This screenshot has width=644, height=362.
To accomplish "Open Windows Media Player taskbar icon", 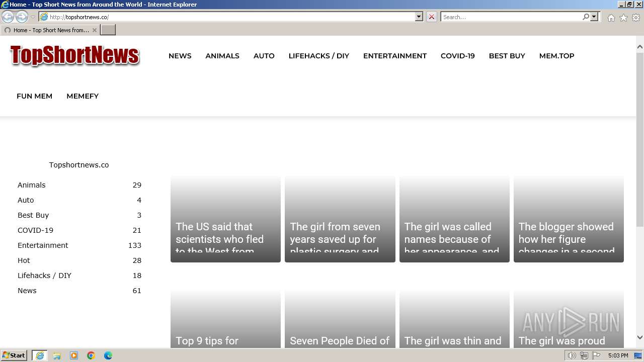I will click(x=74, y=355).
